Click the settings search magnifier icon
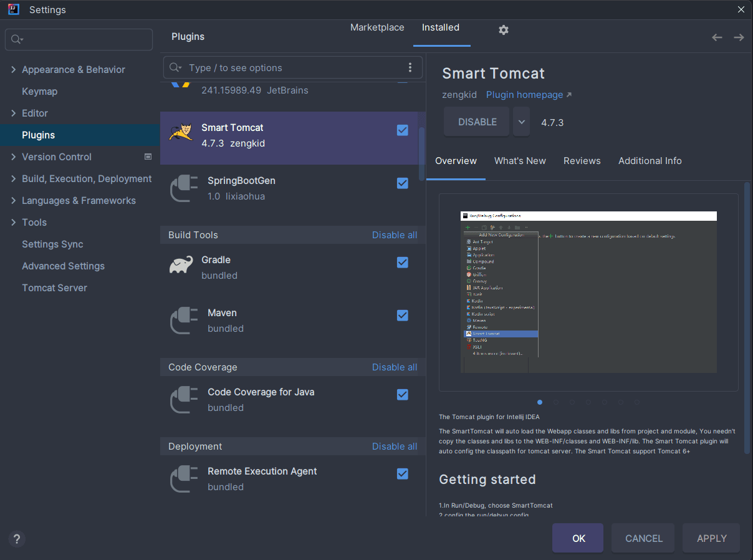 pyautogui.click(x=17, y=39)
